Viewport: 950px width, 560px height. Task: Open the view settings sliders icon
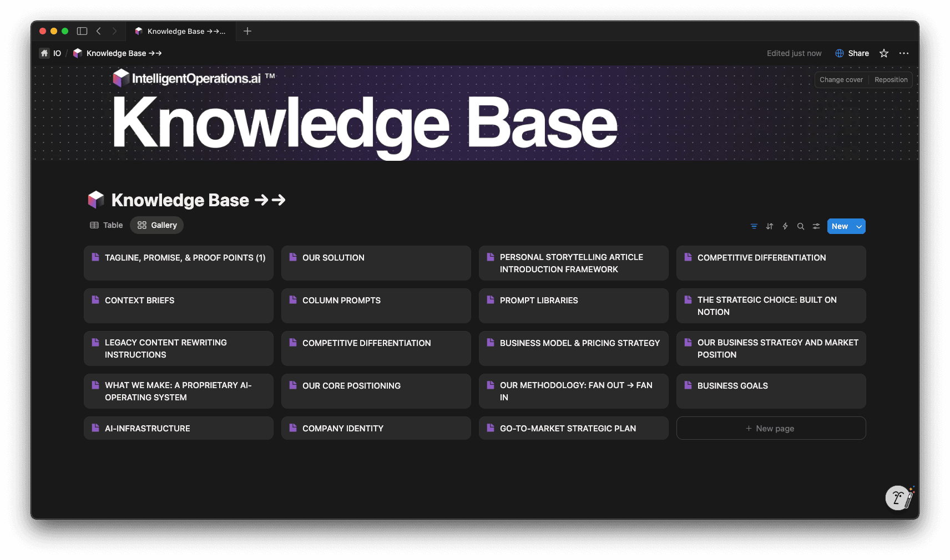pos(816,226)
